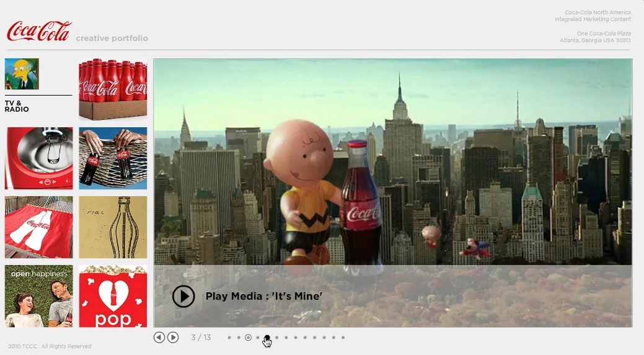644x355 pixels.
Task: Open the bottle sketch drawing thumbnail
Action: [x=113, y=227]
